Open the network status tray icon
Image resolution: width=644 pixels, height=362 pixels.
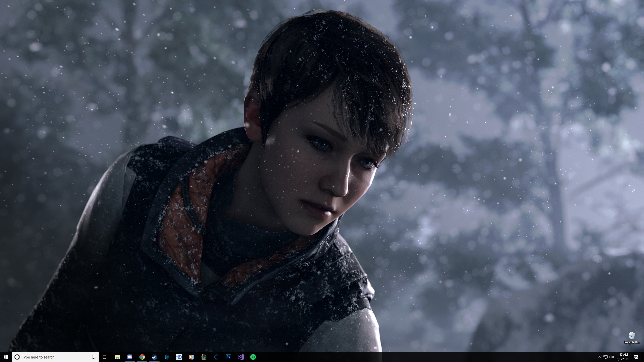[606, 357]
